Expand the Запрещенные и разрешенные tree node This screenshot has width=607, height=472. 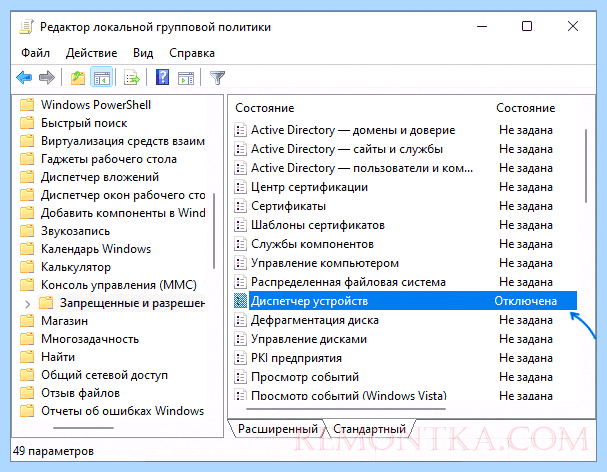[x=27, y=304]
